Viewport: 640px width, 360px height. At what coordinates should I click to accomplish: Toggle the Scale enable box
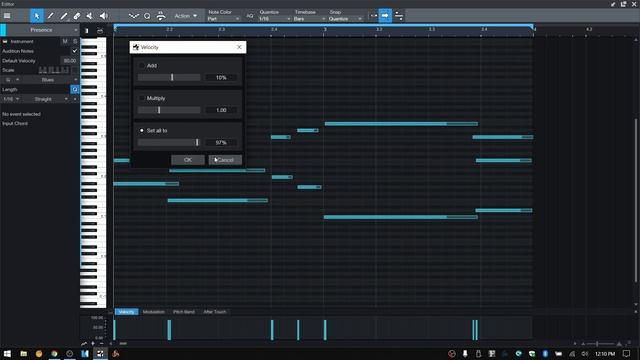coord(74,70)
